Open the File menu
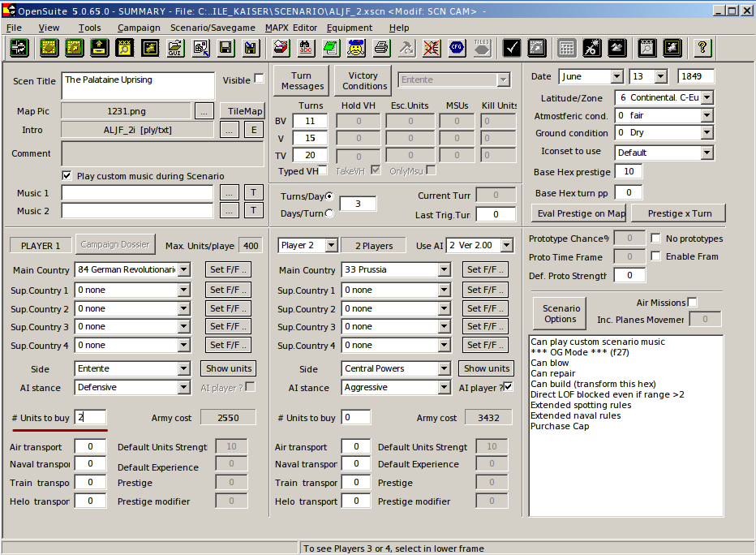Screen dimensions: 756x555 14,28
